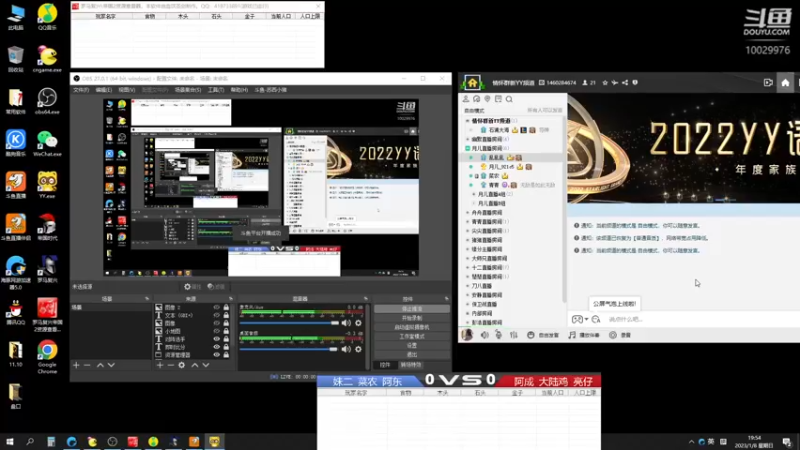Click the share icon in YY title bar
Viewport: 800px width, 450px height.
tap(625, 83)
